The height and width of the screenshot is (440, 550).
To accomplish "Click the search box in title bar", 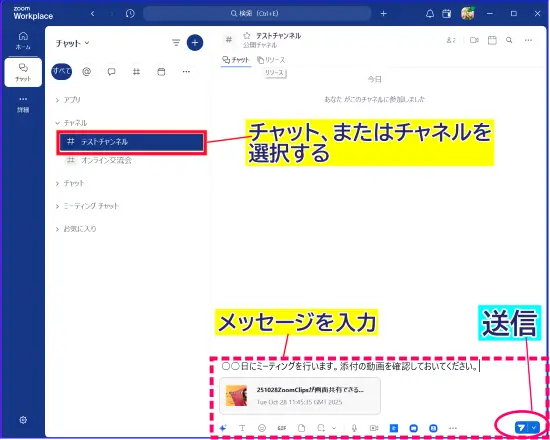I will pyautogui.click(x=257, y=14).
